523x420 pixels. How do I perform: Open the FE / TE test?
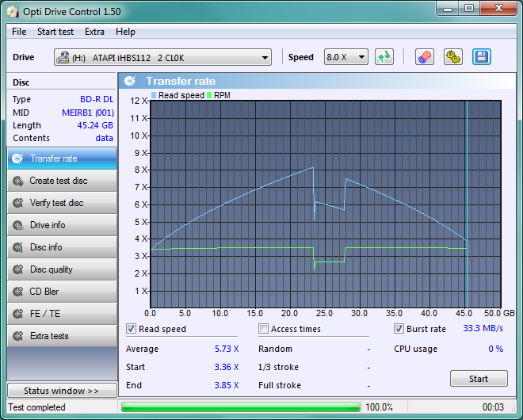coord(62,314)
